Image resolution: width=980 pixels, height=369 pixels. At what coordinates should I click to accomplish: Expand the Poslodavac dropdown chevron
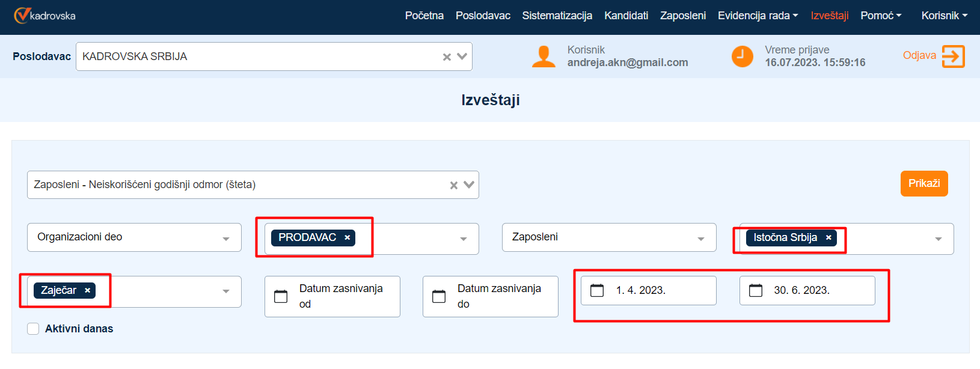click(x=462, y=56)
